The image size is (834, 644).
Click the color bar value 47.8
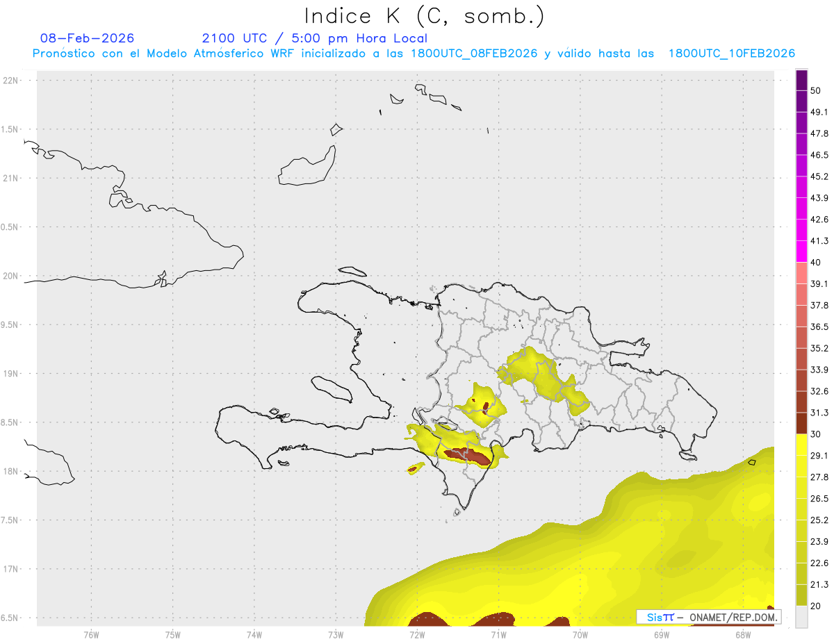819,133
